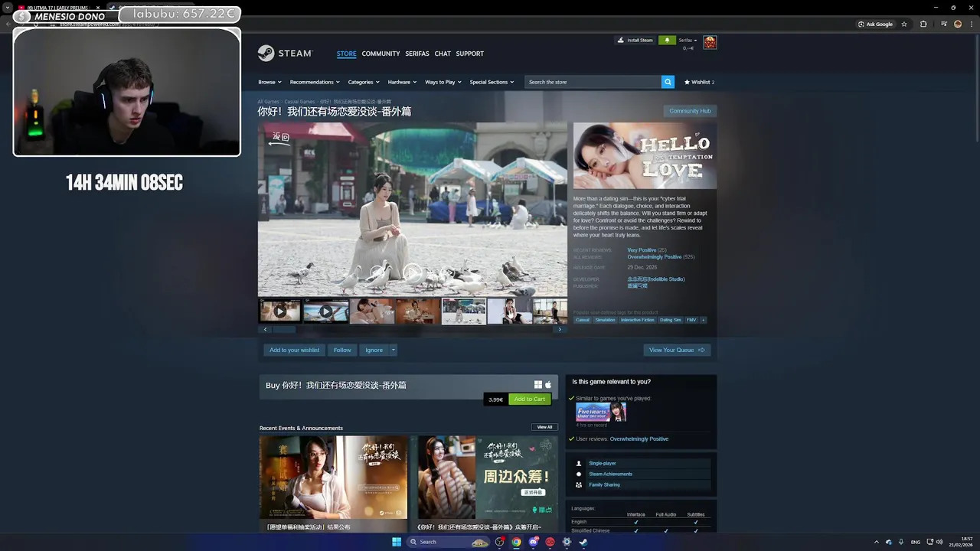Click the Windows platform icon in the buy box
Viewport: 980px width, 551px height.
[538, 385]
